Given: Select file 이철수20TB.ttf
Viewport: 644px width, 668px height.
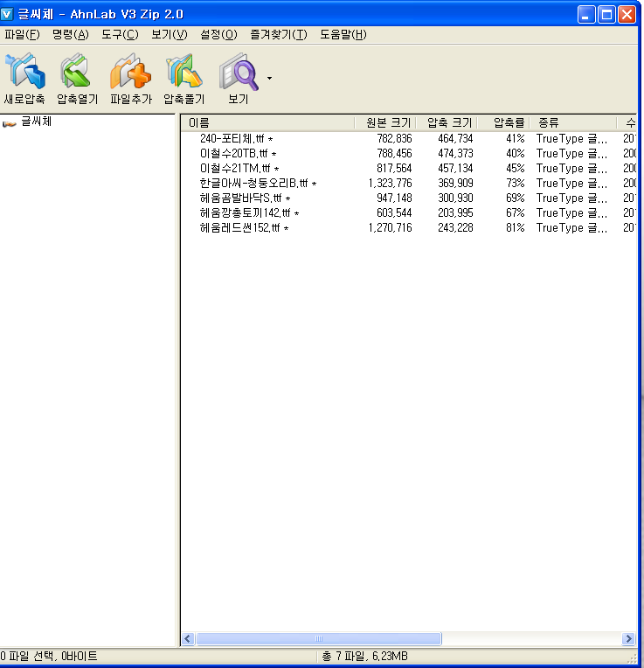Looking at the screenshot, I should tap(238, 153).
